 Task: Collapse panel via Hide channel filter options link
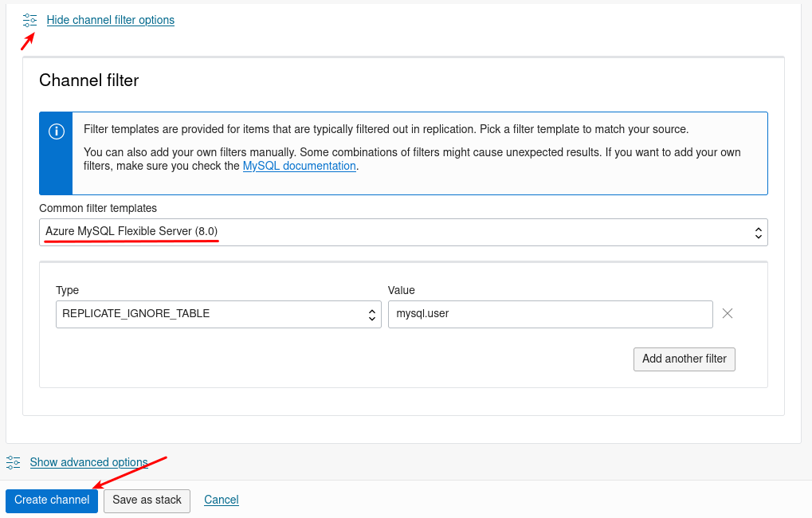(x=110, y=20)
